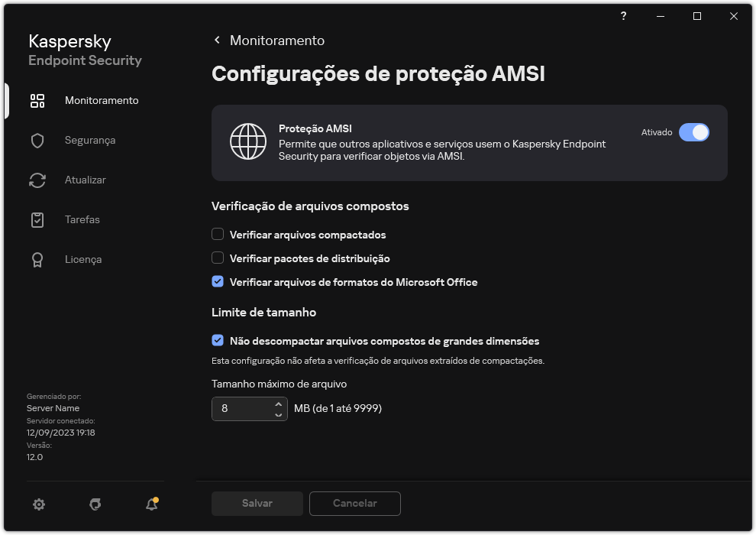
Task: Click the Atualizar refresh icon
Action: [x=37, y=180]
